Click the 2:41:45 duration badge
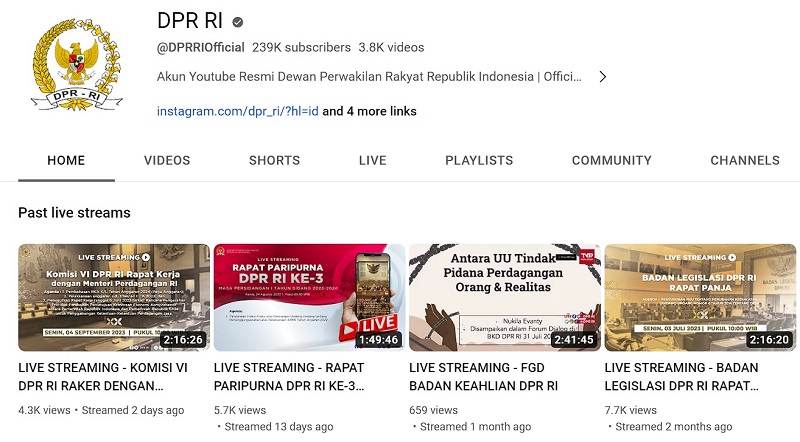 [574, 339]
